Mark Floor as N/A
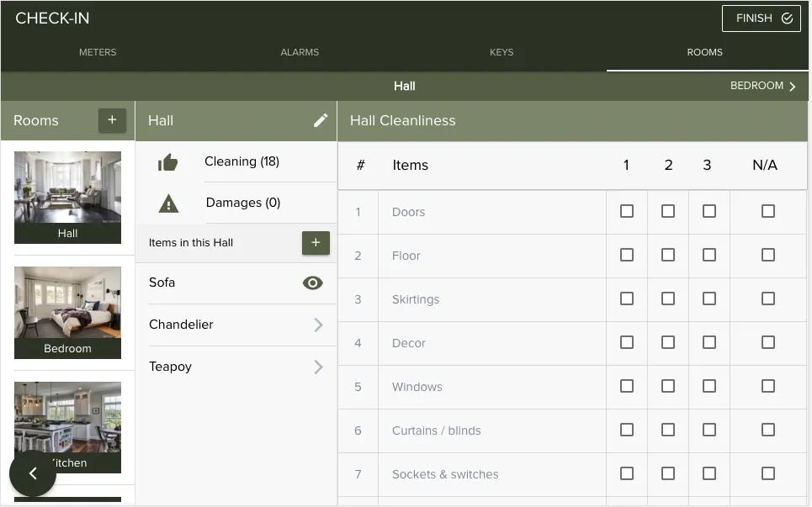Image resolution: width=812 pixels, height=507 pixels. [768, 255]
